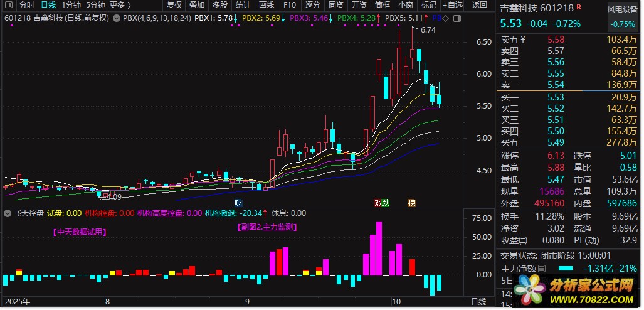Open 逐分 per-minute details

click(x=313, y=5)
